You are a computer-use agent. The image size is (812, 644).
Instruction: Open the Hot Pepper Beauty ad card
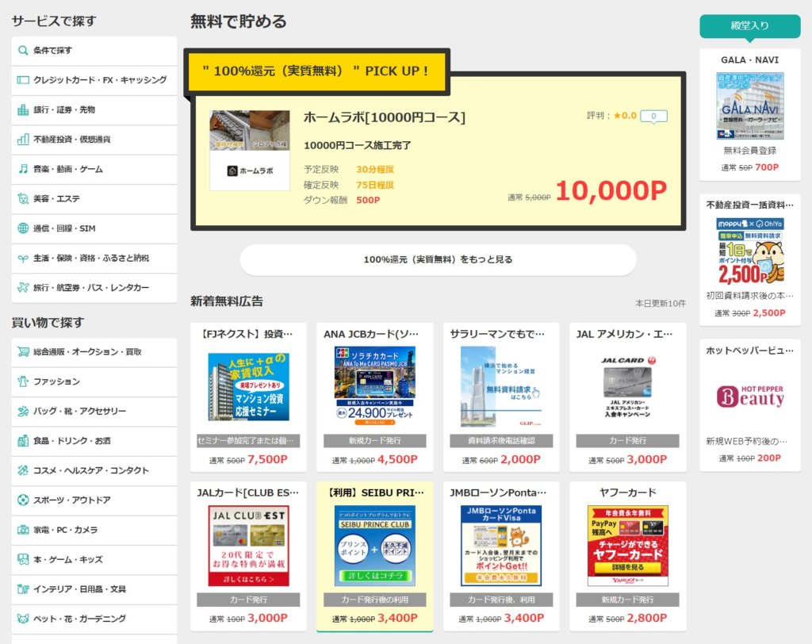coord(750,405)
